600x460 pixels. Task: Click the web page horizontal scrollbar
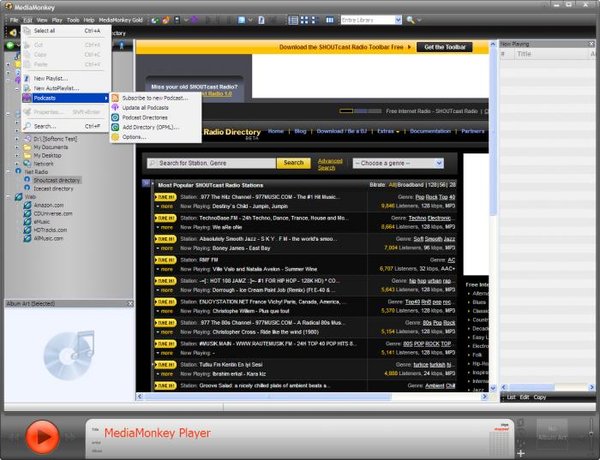pyautogui.click(x=312, y=396)
